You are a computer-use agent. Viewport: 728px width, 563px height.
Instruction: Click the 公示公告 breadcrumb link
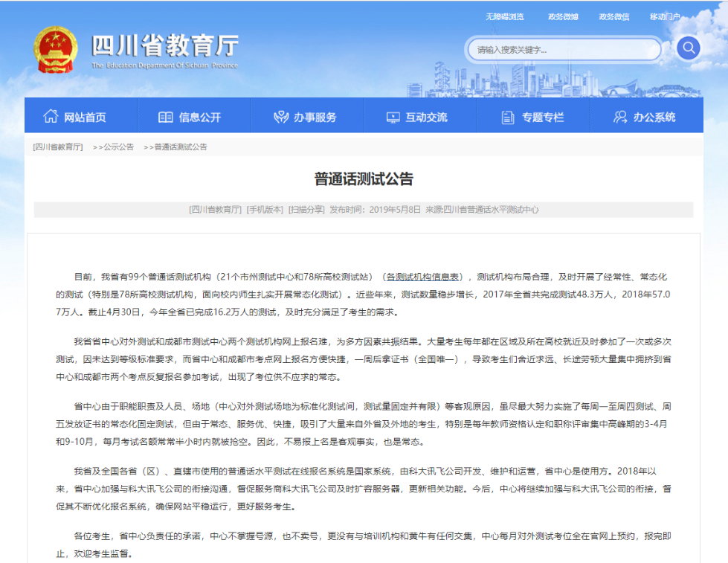click(118, 147)
